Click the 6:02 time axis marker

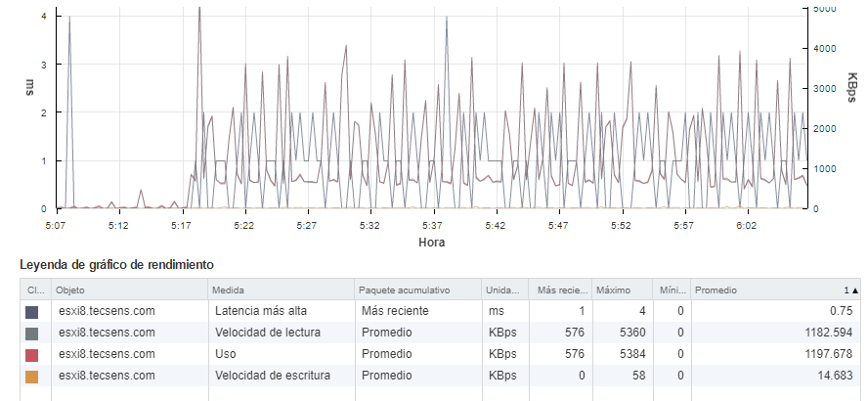click(746, 225)
